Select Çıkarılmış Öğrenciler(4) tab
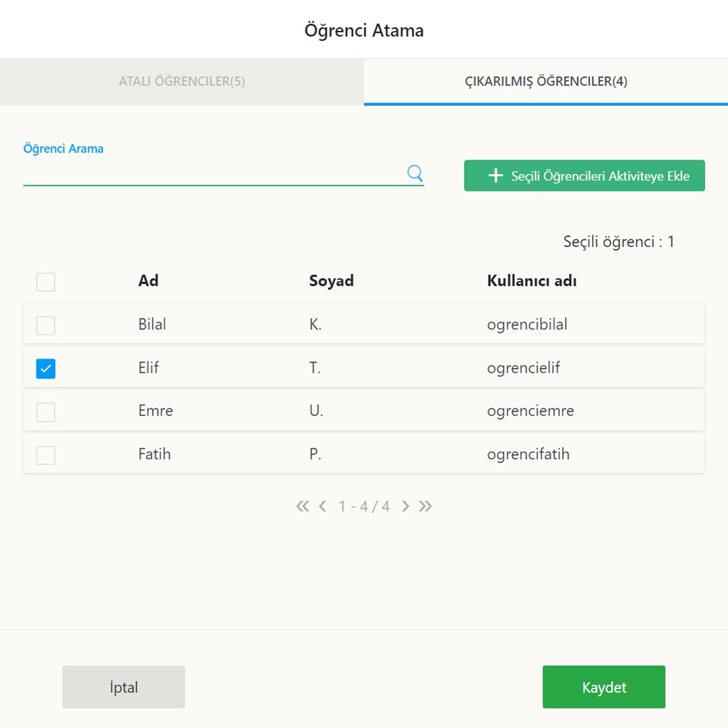Image resolution: width=728 pixels, height=728 pixels. tap(546, 82)
